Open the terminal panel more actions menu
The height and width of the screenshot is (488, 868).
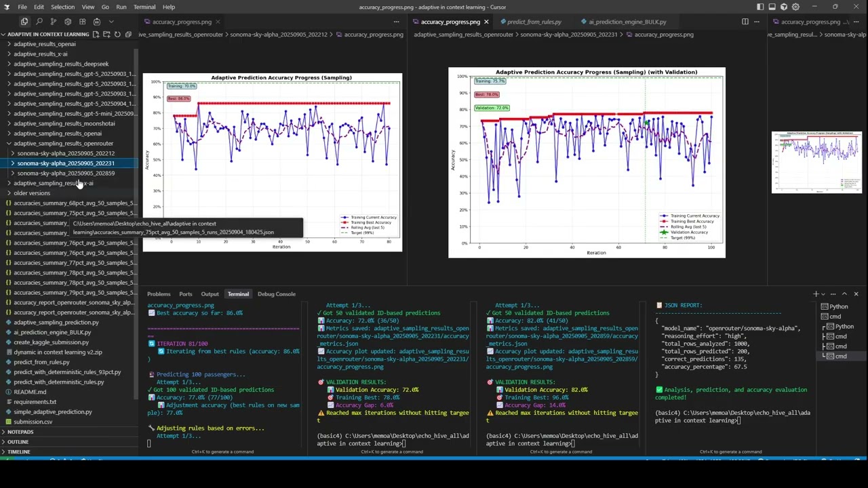coord(834,294)
